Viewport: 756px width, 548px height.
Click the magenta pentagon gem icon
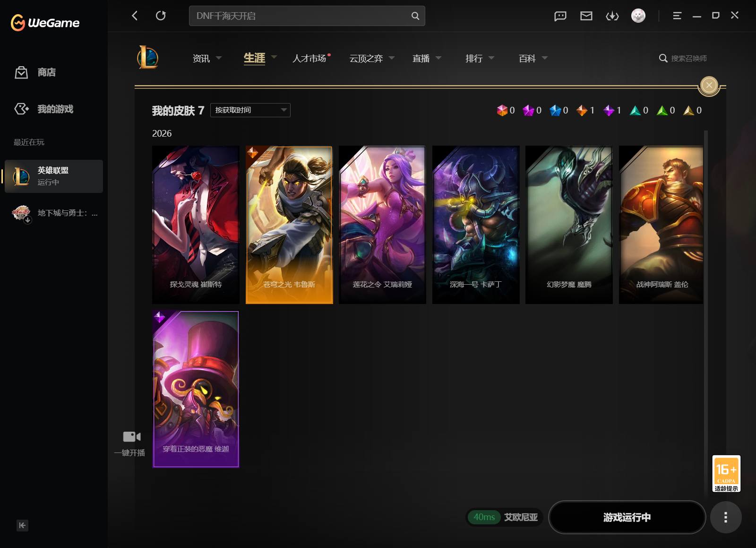point(528,110)
